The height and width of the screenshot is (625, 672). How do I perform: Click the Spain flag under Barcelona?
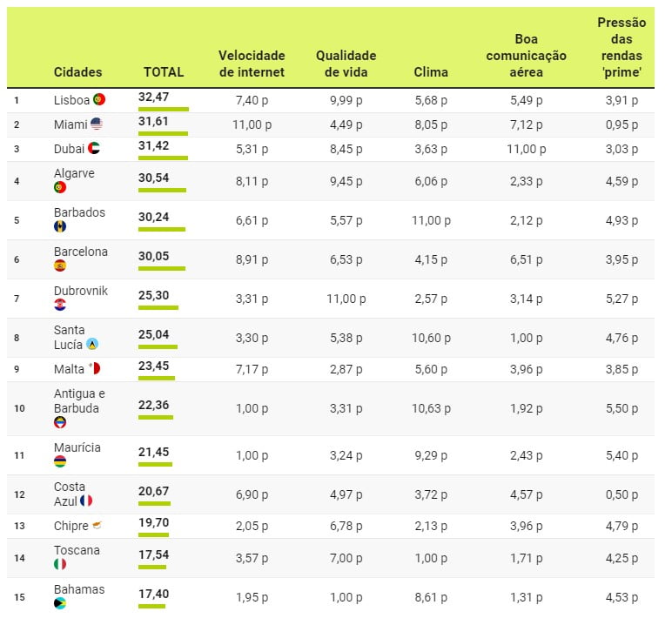click(x=60, y=265)
